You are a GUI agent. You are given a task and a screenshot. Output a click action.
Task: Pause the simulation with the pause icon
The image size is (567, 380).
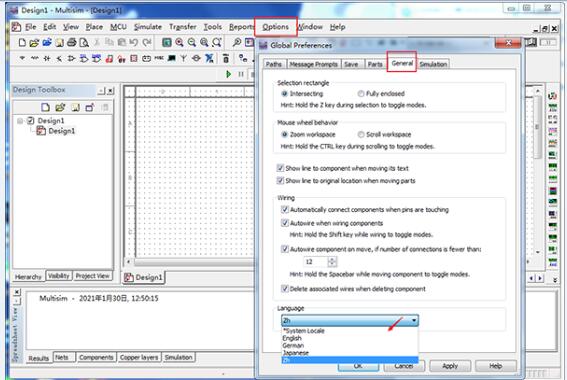[x=241, y=74]
